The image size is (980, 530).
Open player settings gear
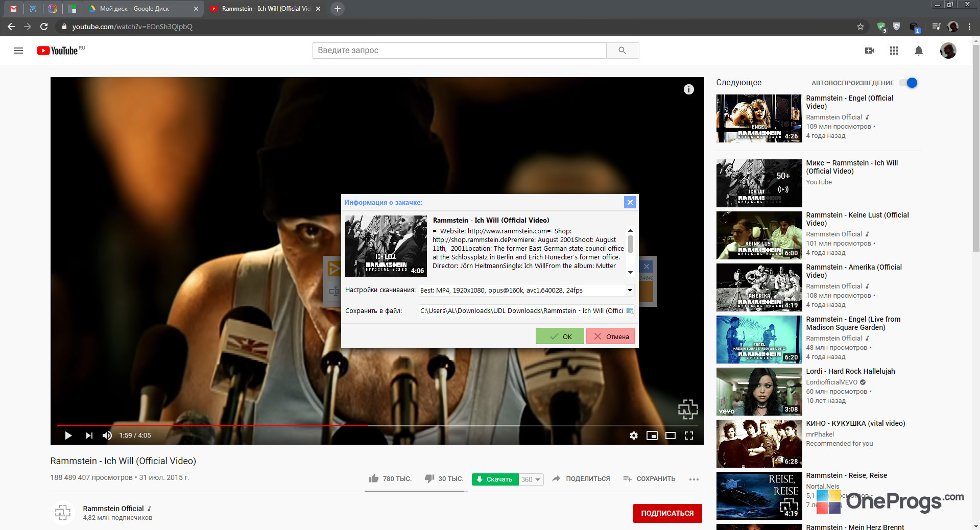(x=634, y=436)
